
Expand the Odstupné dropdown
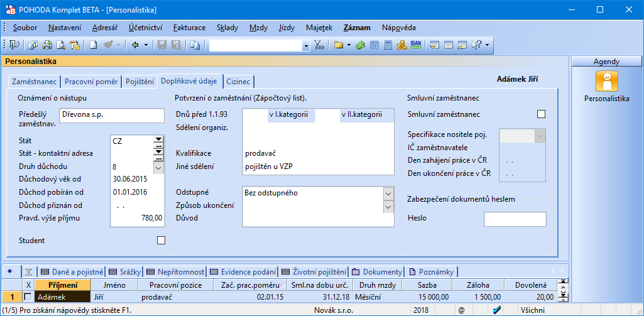pyautogui.click(x=388, y=193)
